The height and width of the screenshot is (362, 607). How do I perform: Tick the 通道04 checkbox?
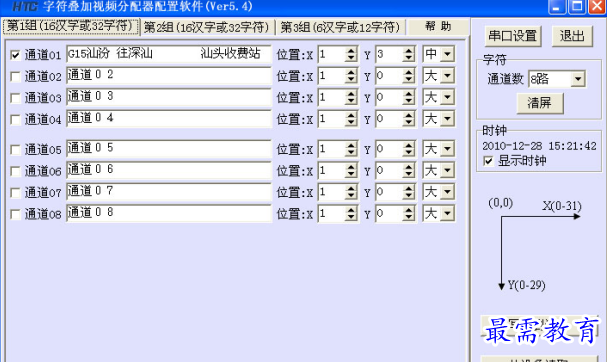tap(15, 120)
